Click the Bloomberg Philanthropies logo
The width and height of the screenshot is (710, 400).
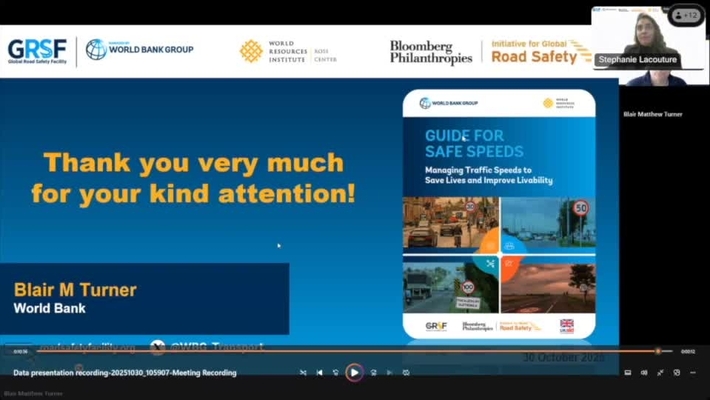tap(431, 52)
